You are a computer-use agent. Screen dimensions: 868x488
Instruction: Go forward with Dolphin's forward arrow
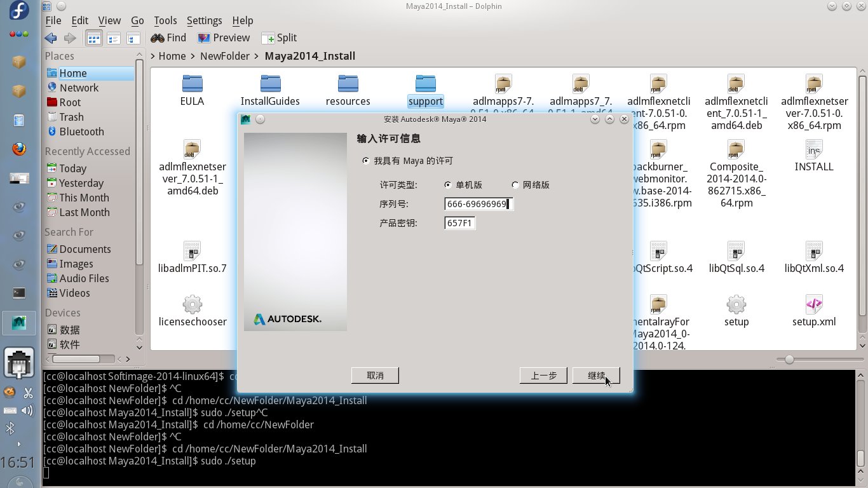point(70,38)
